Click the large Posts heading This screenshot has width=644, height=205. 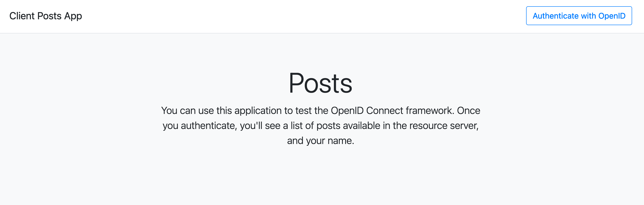click(320, 83)
